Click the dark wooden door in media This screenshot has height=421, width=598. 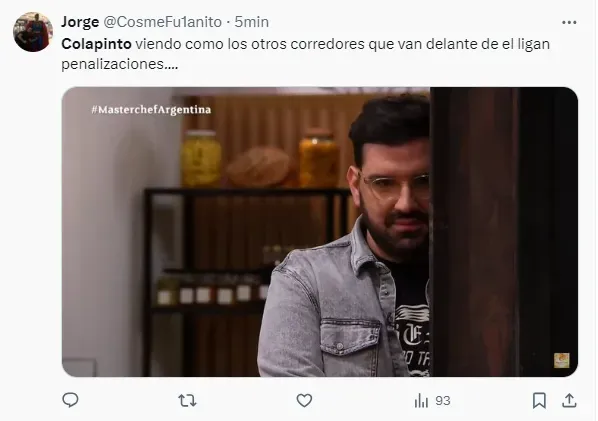tap(503, 232)
